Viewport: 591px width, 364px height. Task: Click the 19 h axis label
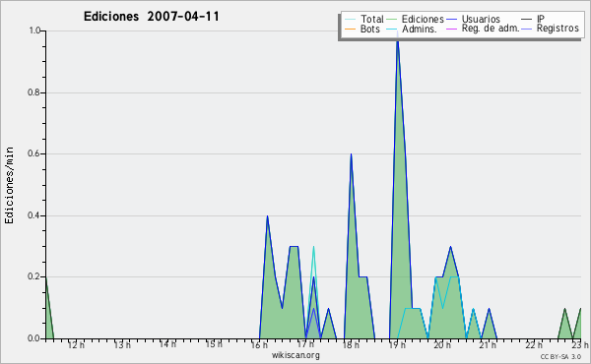pos(397,345)
